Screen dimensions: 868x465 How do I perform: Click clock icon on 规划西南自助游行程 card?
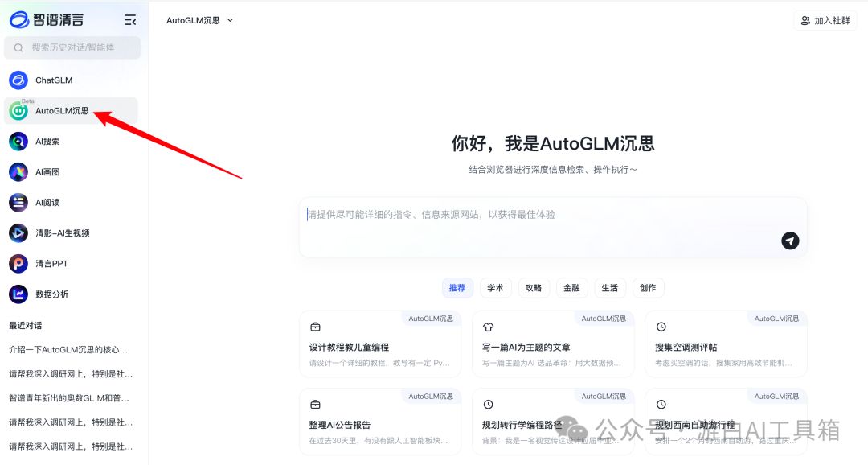coord(661,405)
